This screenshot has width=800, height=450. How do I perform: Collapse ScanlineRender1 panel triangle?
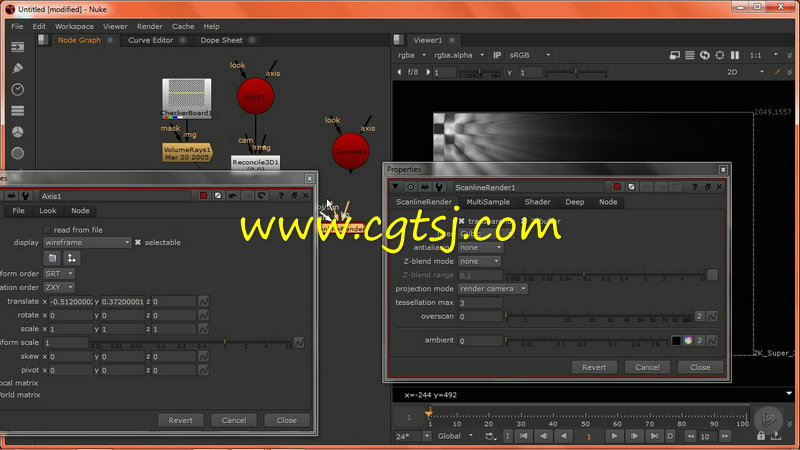pyautogui.click(x=395, y=187)
